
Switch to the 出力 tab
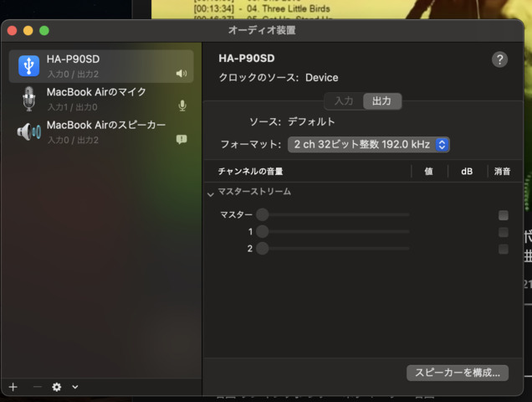click(x=382, y=101)
